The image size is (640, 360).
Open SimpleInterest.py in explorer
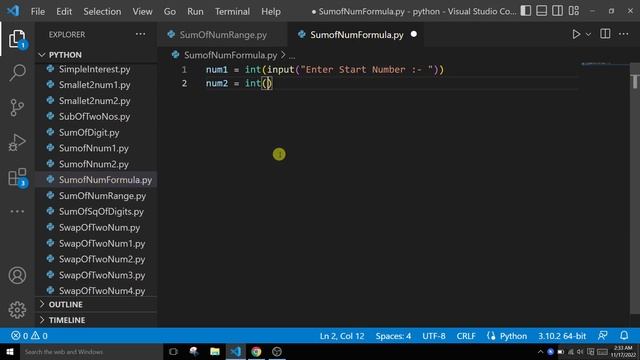pos(94,69)
